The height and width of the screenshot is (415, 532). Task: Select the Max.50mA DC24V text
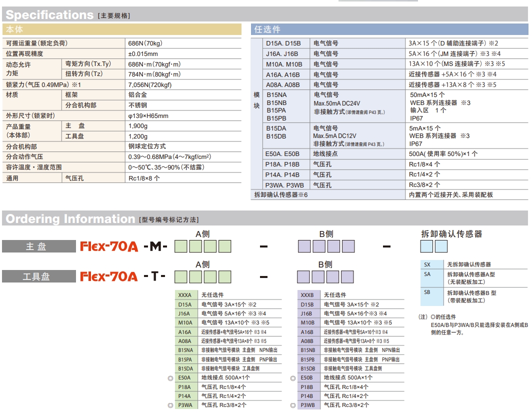pos(337,103)
